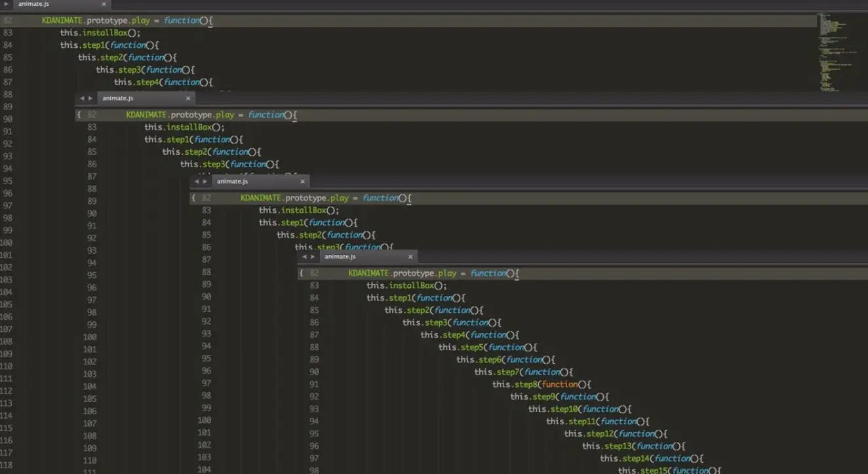Click the line 'this.step15(function(){'
Screen dimensions: 868x474
pos(669,470)
